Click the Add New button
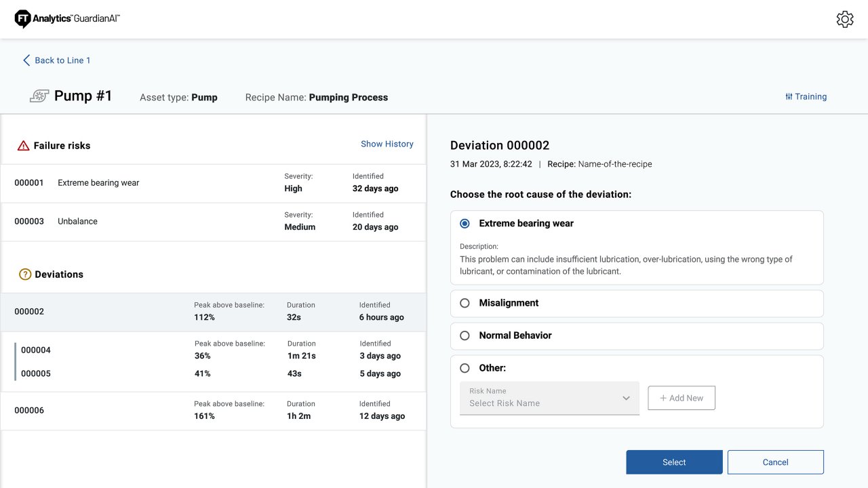 click(681, 398)
